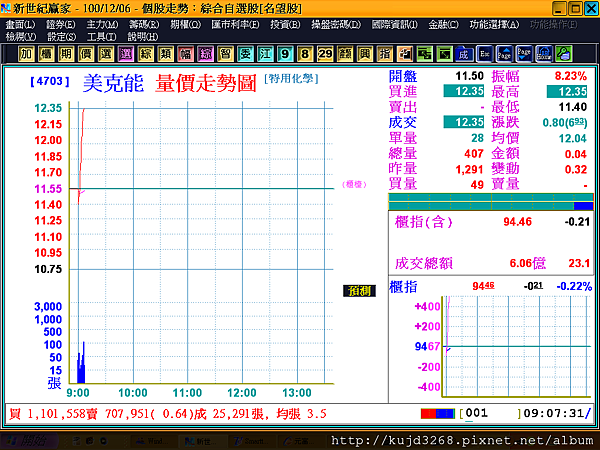This screenshot has height=450, width=600.
Task: Click the 美克能 stock name
Action: [x=113, y=83]
